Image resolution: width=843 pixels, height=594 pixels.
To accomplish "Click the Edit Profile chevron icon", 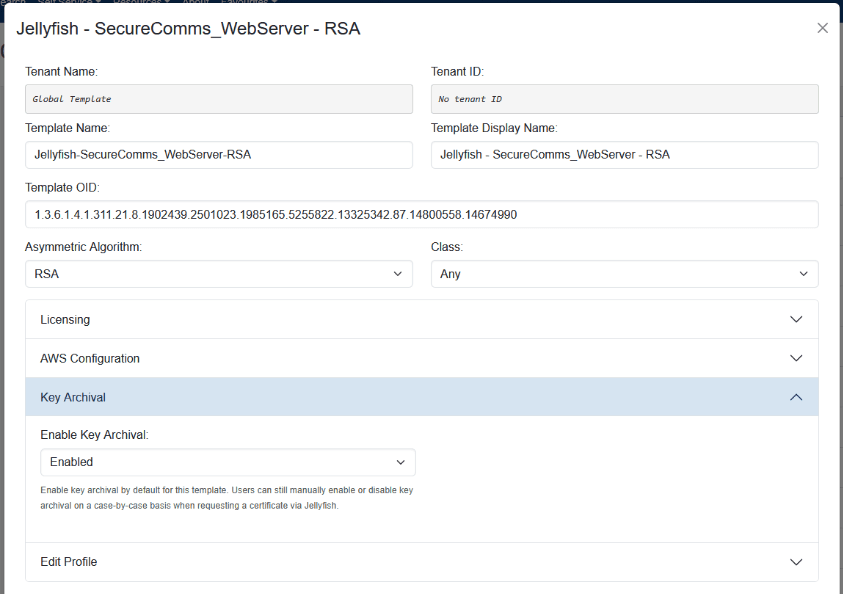I will pos(796,562).
